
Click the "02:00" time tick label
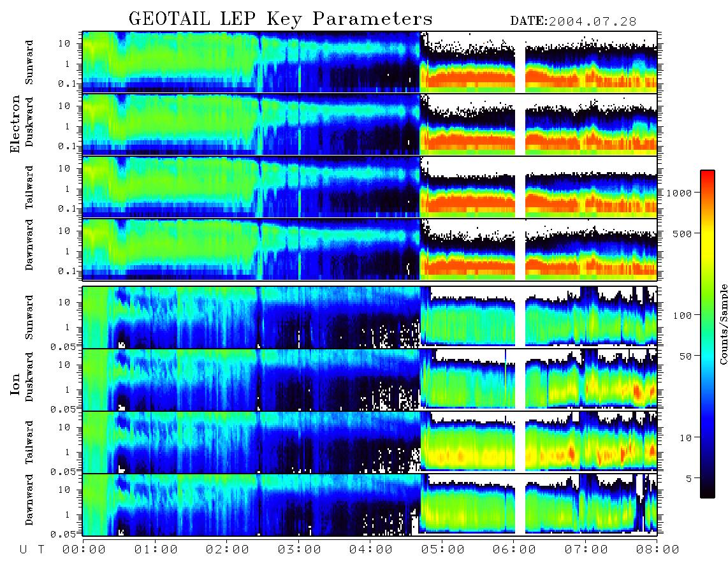point(228,550)
